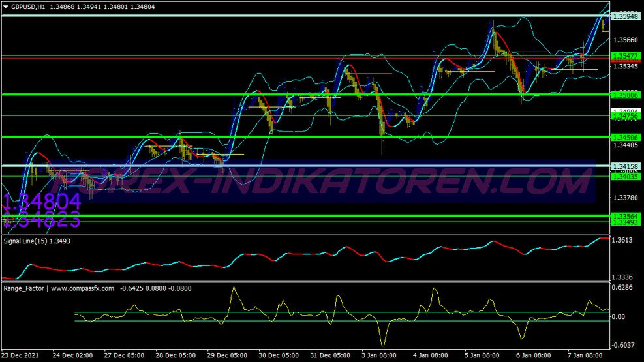Click the 31 Dec 05:00 time axis label

click(x=330, y=355)
